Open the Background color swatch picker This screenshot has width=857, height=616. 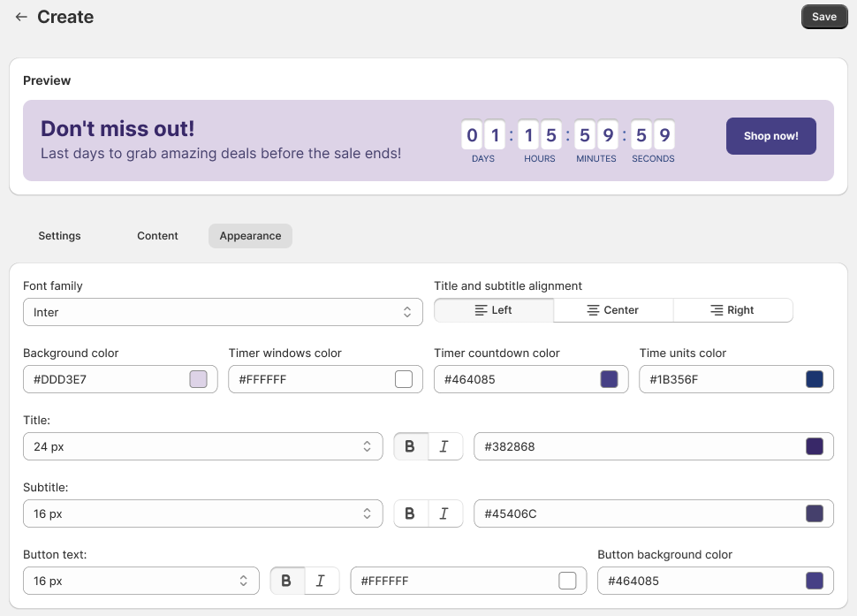[x=198, y=380]
